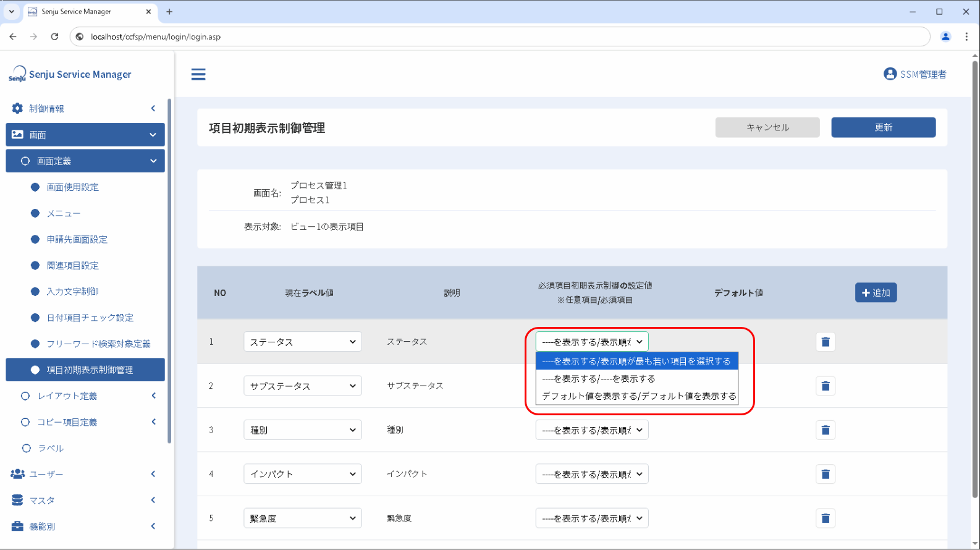
Task: Click the hamburger menu icon
Action: [x=198, y=74]
